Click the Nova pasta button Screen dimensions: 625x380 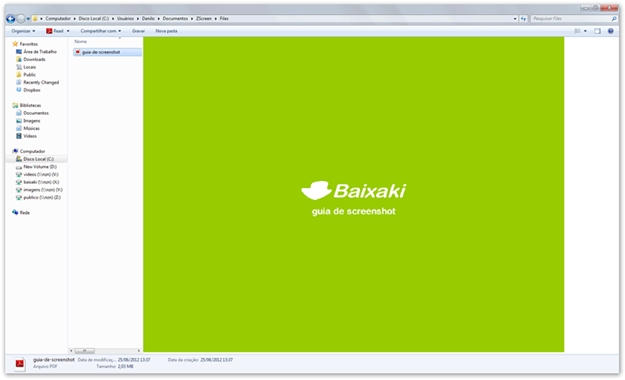(166, 31)
